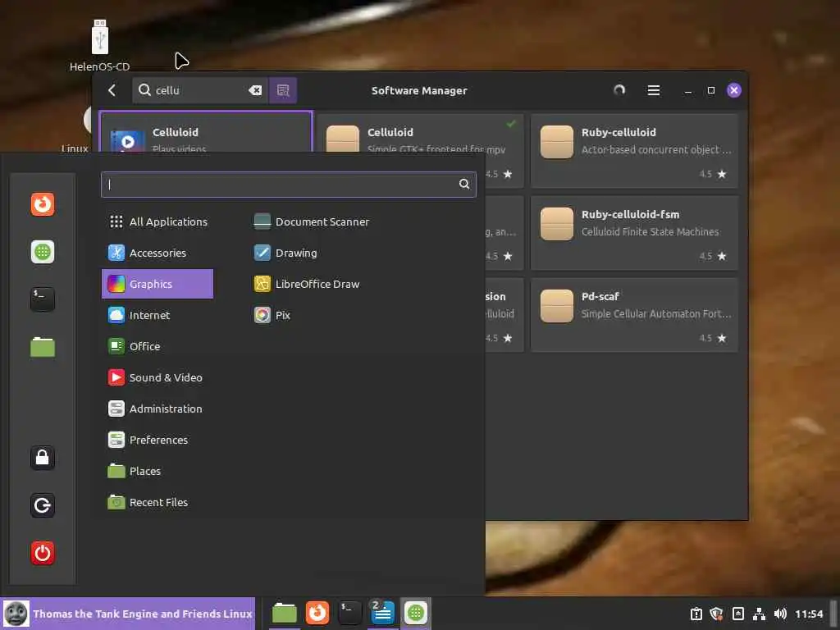Select the Sound & Video category

[x=157, y=377]
